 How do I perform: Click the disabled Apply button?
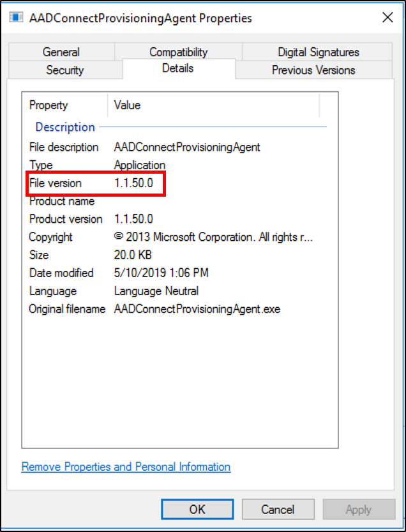click(359, 509)
